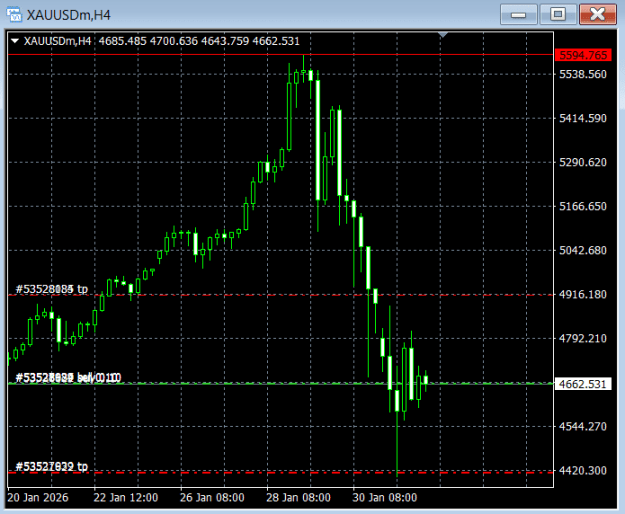This screenshot has height=514, width=625.
Task: Click the 4544.270 price scale value
Action: (x=583, y=426)
